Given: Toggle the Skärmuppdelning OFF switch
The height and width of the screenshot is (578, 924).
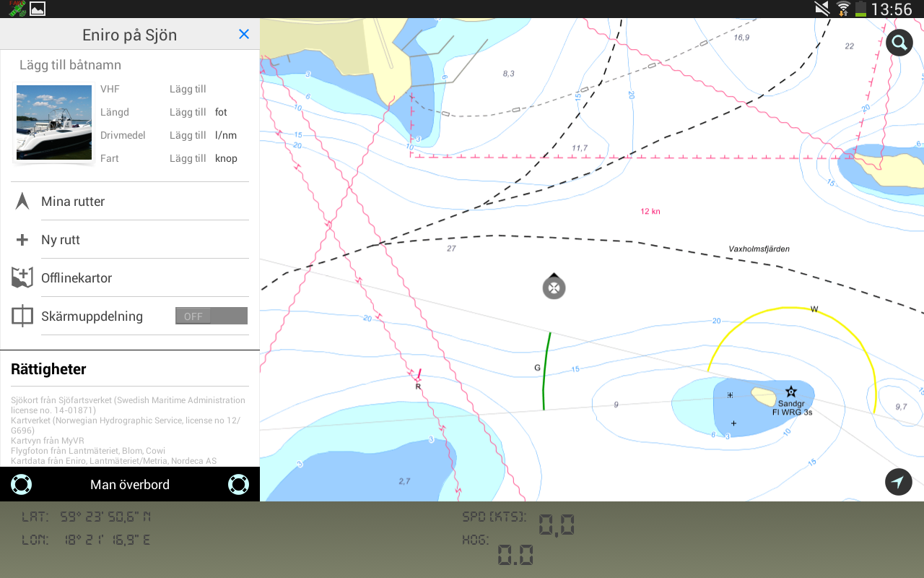Looking at the screenshot, I should point(212,316).
